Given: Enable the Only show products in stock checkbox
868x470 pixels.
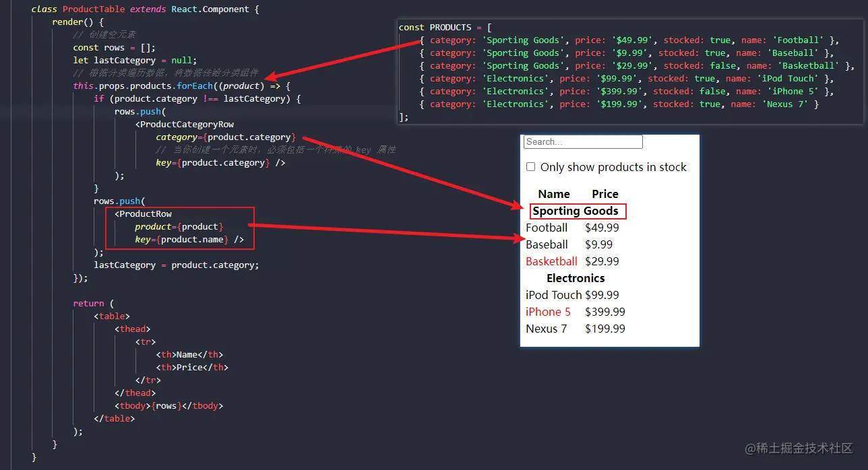Looking at the screenshot, I should tap(531, 167).
